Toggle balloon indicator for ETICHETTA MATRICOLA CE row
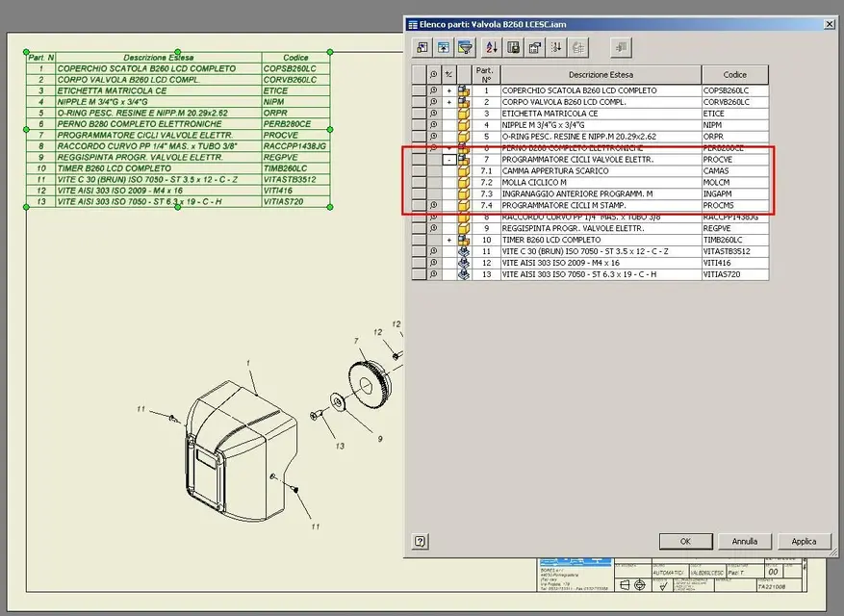 (434, 114)
